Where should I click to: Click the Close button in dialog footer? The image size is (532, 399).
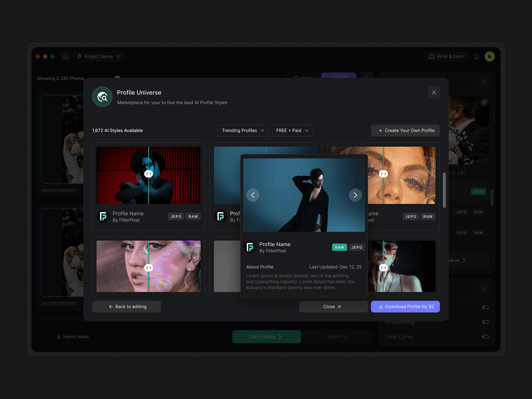pyautogui.click(x=333, y=307)
